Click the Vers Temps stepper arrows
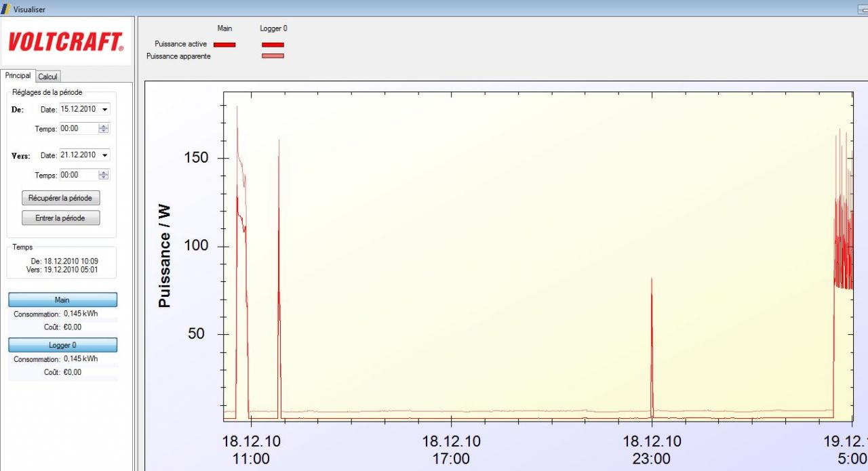Image resolution: width=868 pixels, height=471 pixels. click(x=104, y=175)
